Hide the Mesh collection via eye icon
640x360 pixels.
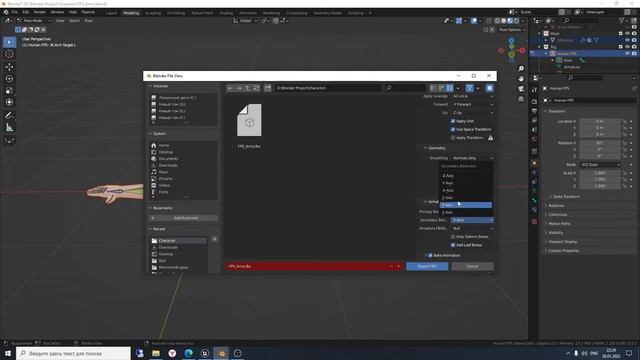(x=627, y=33)
